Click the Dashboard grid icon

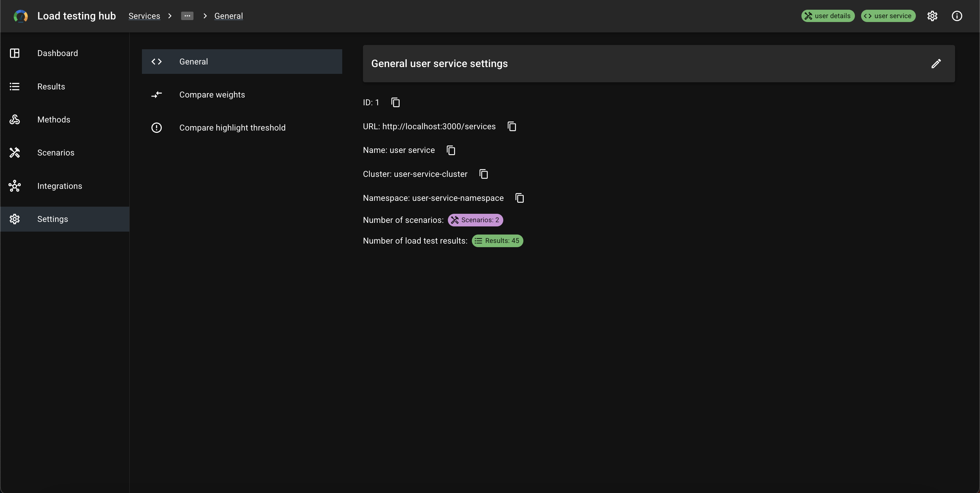[x=15, y=53]
